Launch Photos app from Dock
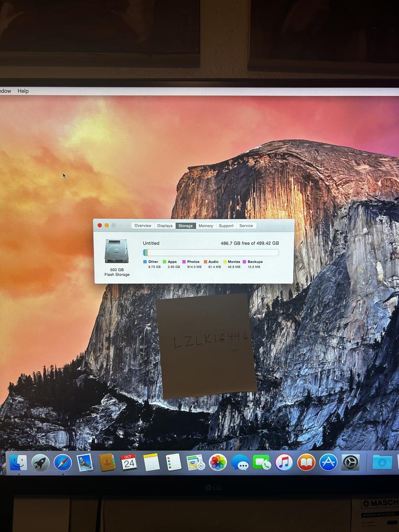Image resolution: width=399 pixels, height=532 pixels. coord(218,463)
